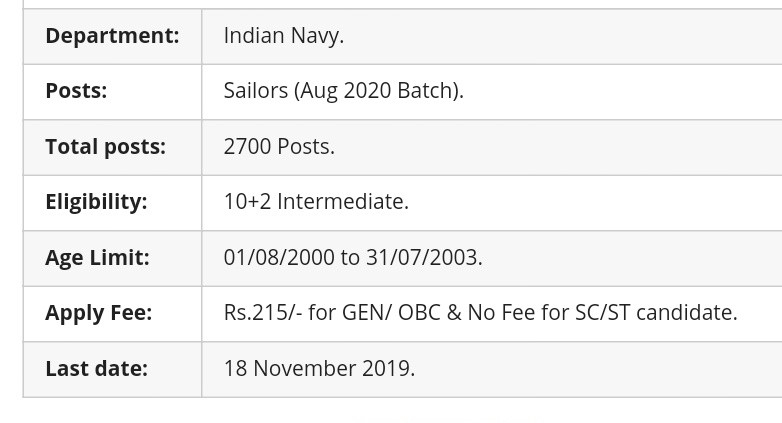Viewport: 782px width, 423px height.
Task: Click the Age Limit label
Action: pos(97,258)
